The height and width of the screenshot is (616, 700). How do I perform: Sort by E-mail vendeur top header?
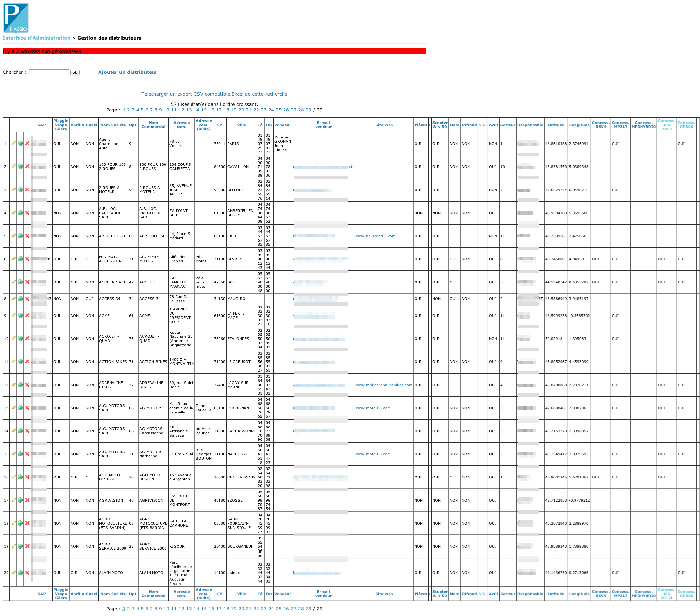click(323, 125)
